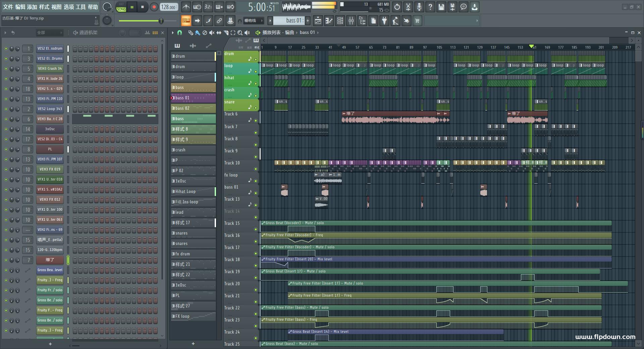Expand the arrow left of pattern selector
This screenshot has width=644, height=349.
(270, 20)
